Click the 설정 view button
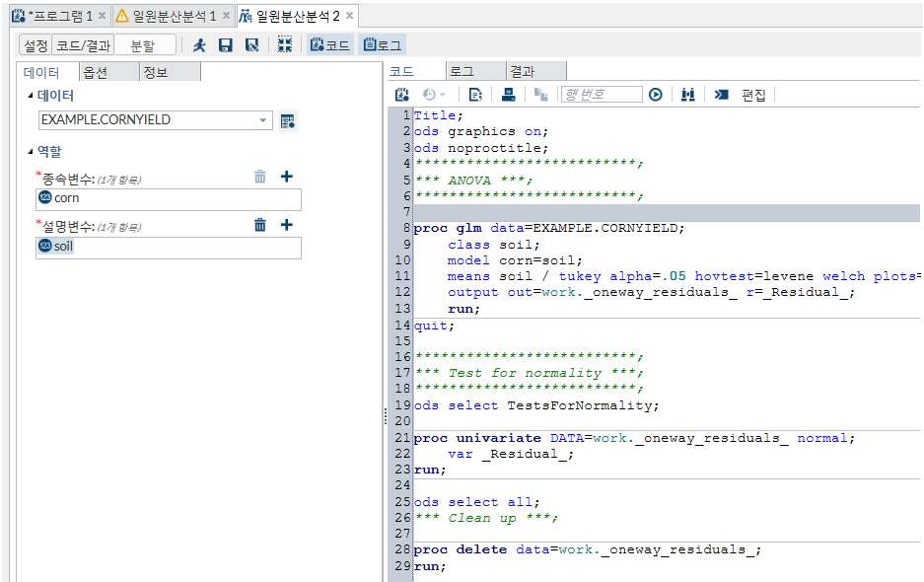Image resolution: width=924 pixels, height=582 pixels. click(36, 45)
